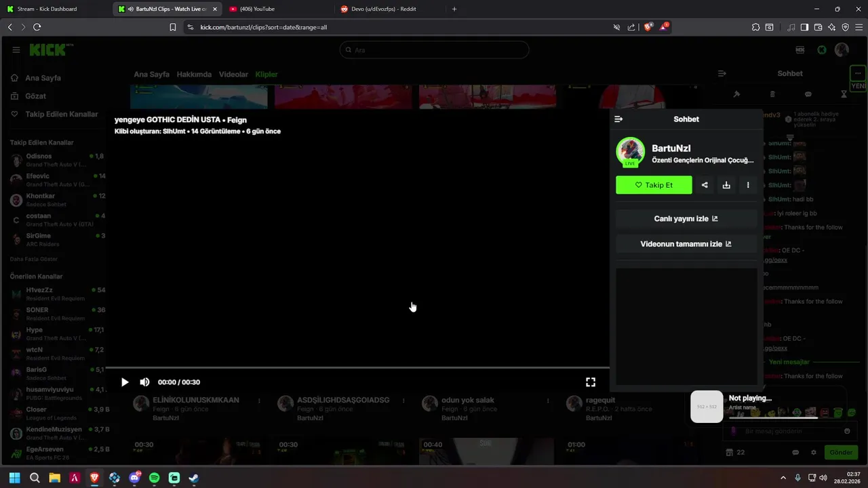Open background chat three-dot options

point(858,73)
